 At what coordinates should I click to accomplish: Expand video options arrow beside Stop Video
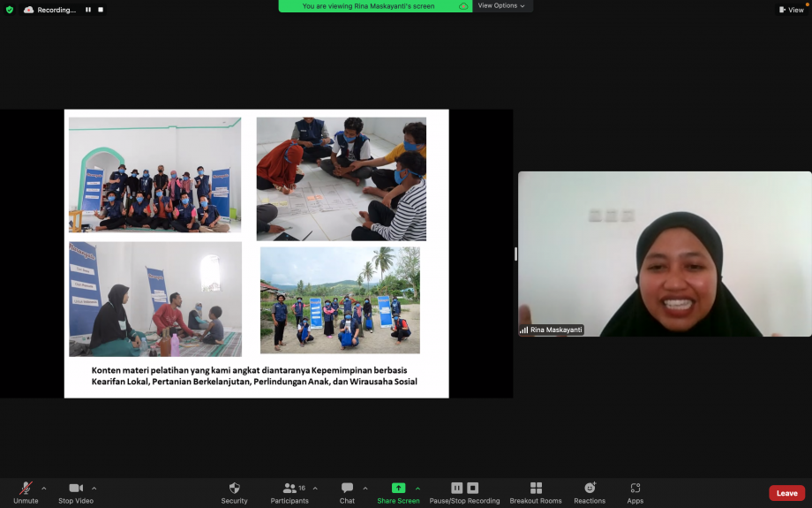[x=94, y=488]
